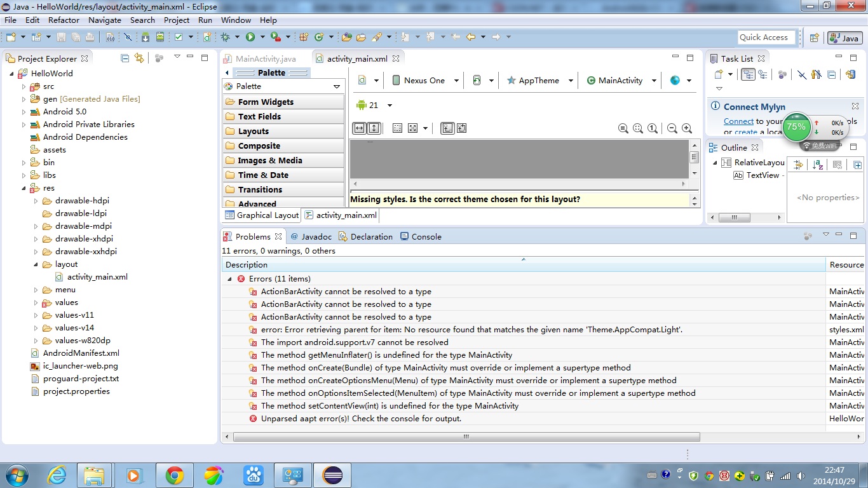Toggle the lint checkmark toolbar button

pos(179,37)
